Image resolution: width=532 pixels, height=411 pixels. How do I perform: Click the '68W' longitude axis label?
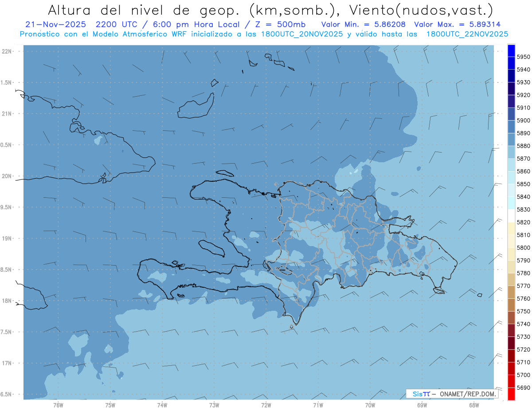tap(474, 406)
